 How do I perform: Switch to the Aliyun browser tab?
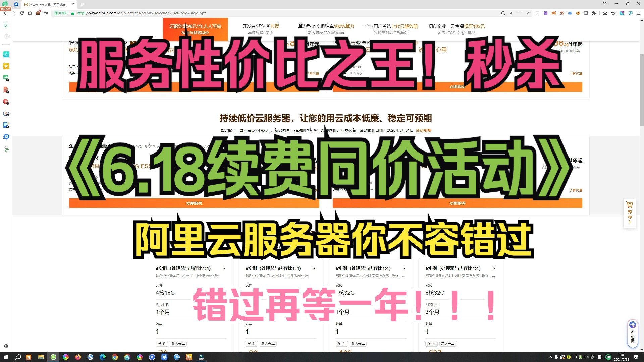[x=49, y=4]
